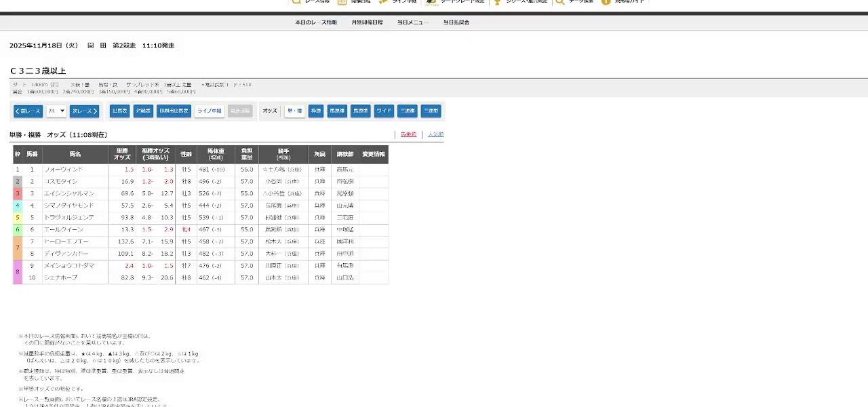Click the ライブ中継 icon in top navigation
Viewport: 868px width, 407px height.
coord(382,2)
